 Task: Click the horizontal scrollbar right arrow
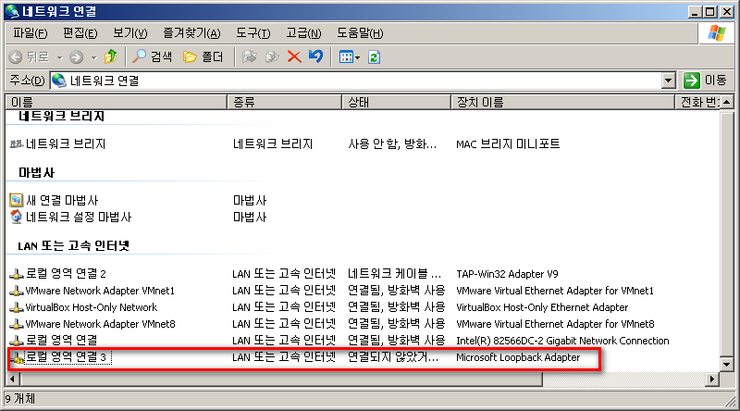712,379
